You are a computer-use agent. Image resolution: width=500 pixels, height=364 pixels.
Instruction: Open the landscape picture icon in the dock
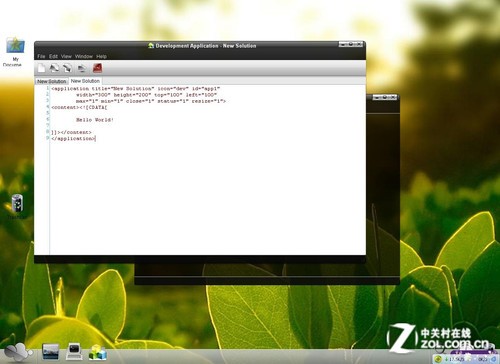point(51,352)
